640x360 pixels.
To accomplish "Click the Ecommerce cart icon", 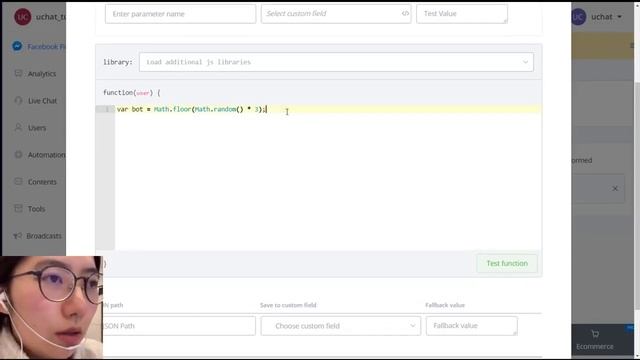I will click(595, 334).
